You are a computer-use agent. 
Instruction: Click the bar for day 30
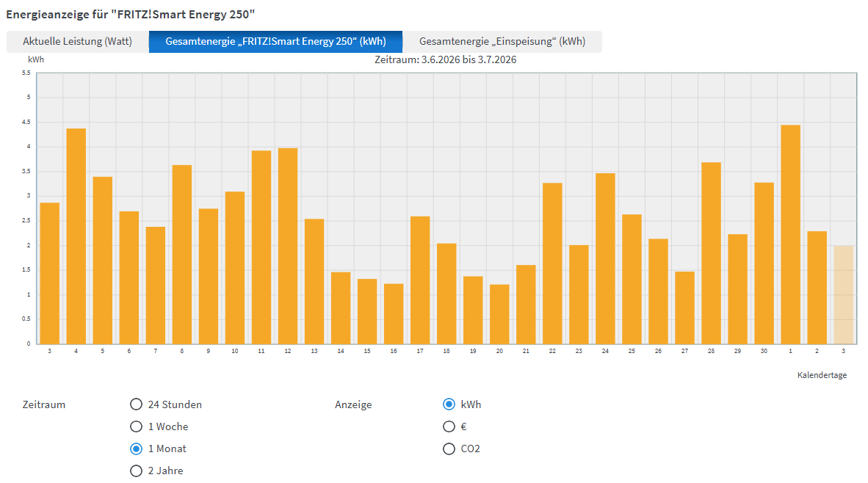tap(764, 264)
